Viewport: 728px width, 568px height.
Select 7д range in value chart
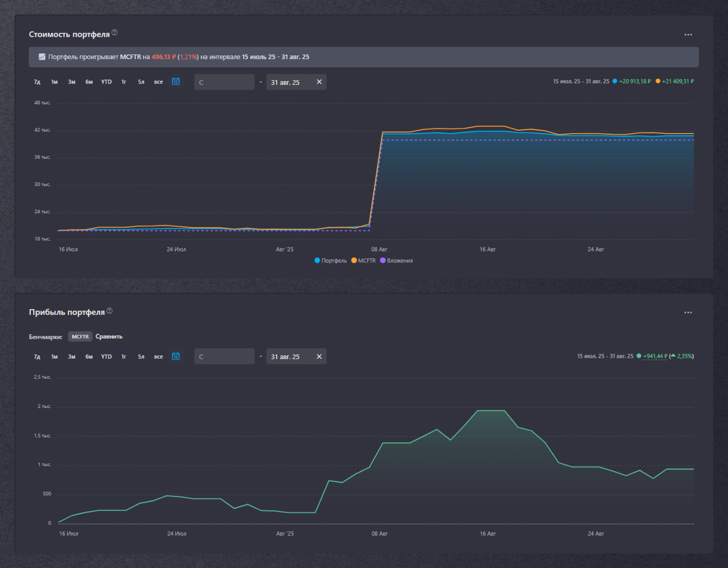37,82
